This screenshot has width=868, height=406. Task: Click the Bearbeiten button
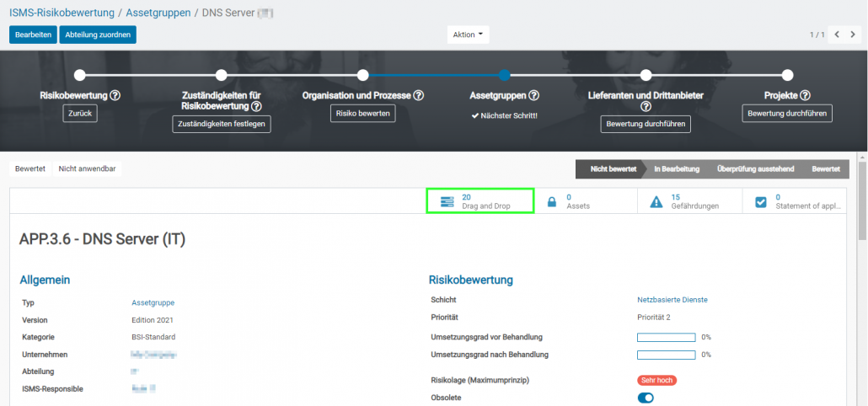[x=33, y=35]
